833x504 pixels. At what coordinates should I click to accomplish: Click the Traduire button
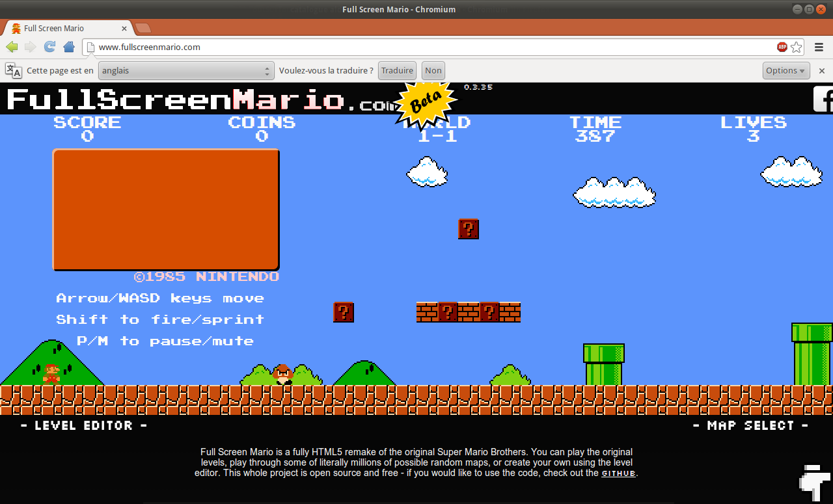point(397,71)
